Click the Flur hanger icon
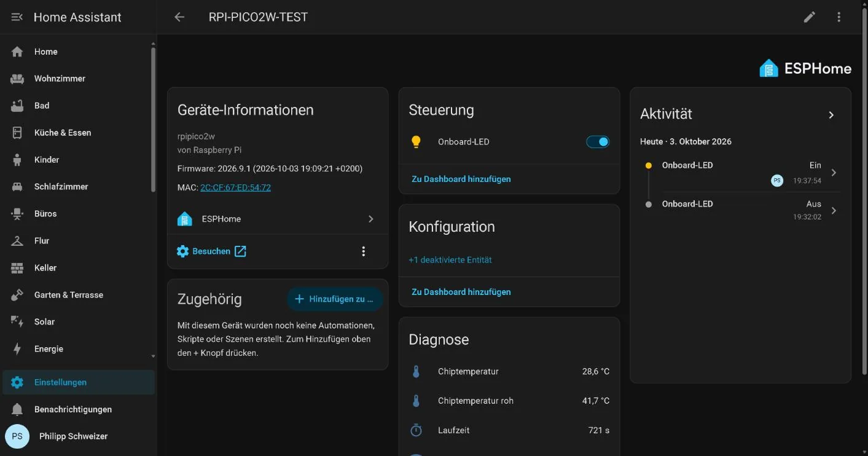Screen dimensions: 868x456 point(17,241)
